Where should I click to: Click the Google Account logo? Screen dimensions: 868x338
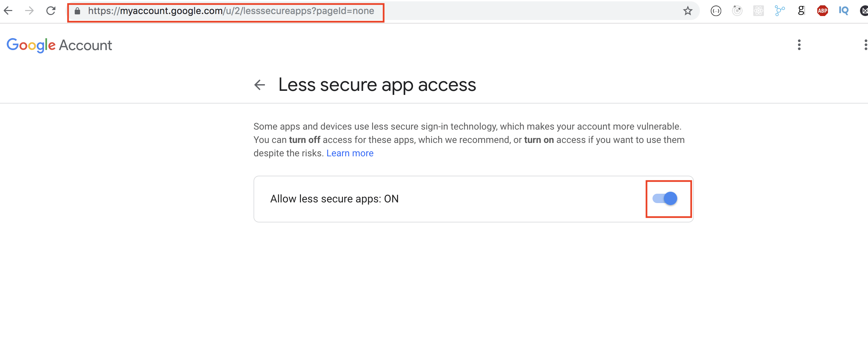pos(59,45)
